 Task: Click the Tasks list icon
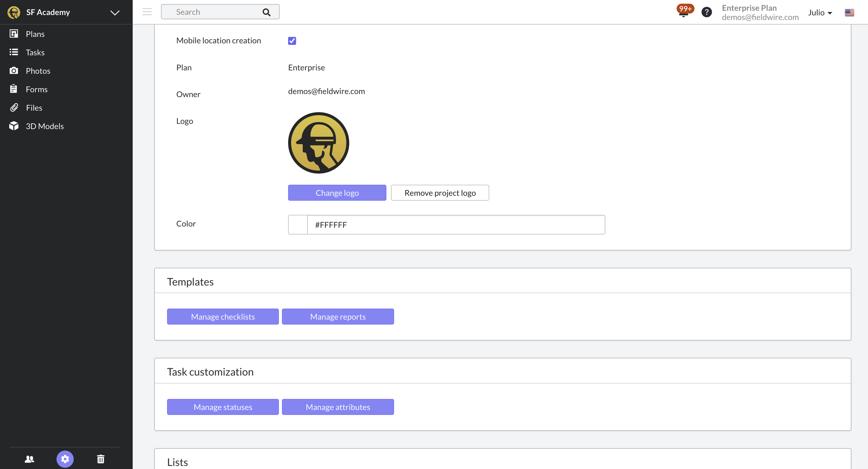point(14,52)
